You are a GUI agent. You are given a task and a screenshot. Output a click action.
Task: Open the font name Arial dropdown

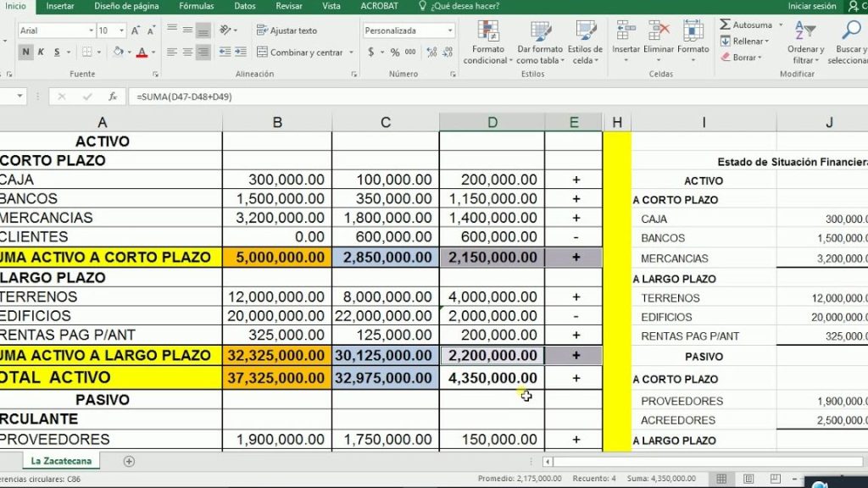(x=91, y=31)
